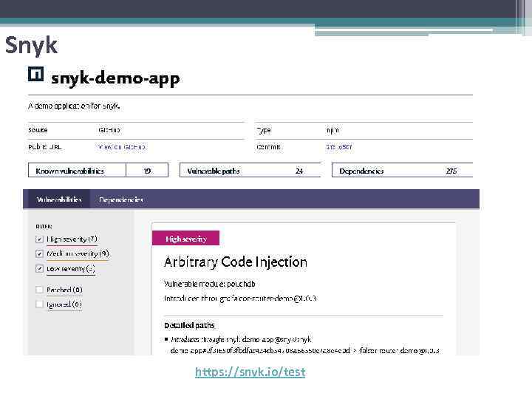Click the FILTER label in sidebar
Image resolution: width=532 pixels, height=399 pixels.
click(x=44, y=226)
